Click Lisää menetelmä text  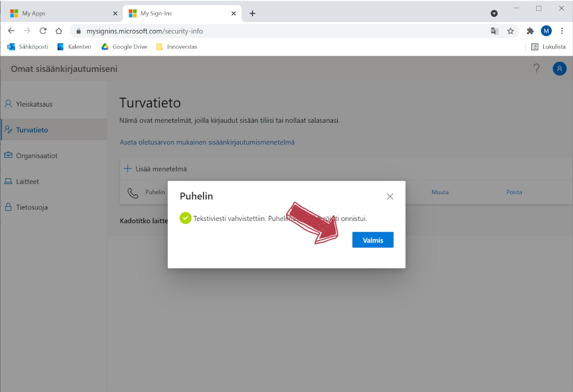(x=161, y=169)
